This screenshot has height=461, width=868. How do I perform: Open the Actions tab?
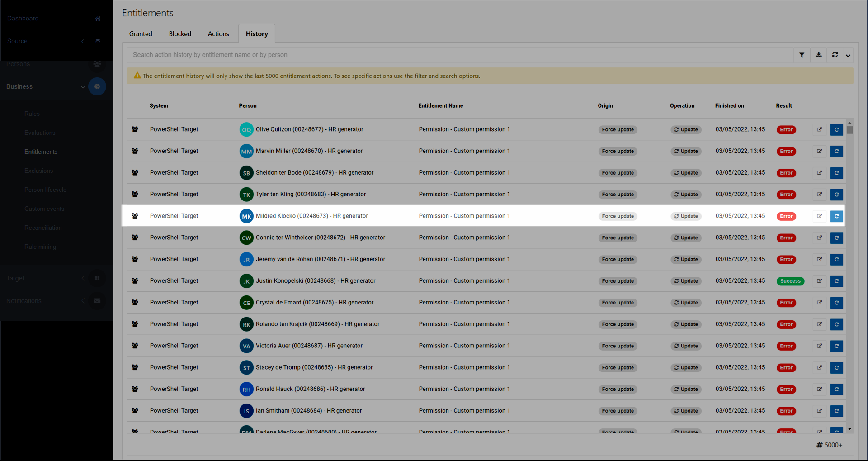pyautogui.click(x=218, y=34)
